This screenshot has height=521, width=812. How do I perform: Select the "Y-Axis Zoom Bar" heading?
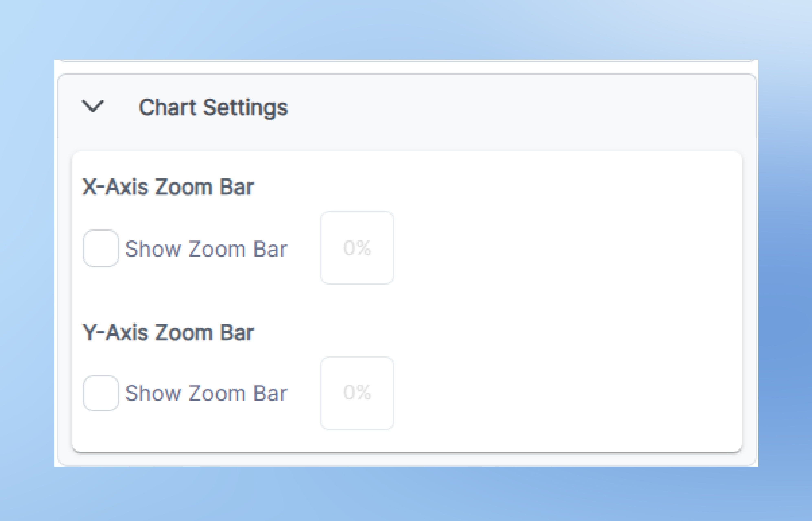pos(168,332)
